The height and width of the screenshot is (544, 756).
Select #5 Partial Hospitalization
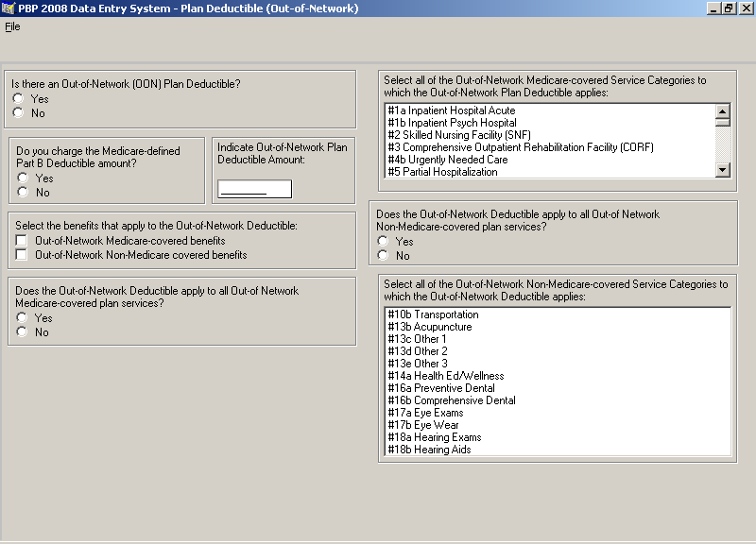click(550, 172)
